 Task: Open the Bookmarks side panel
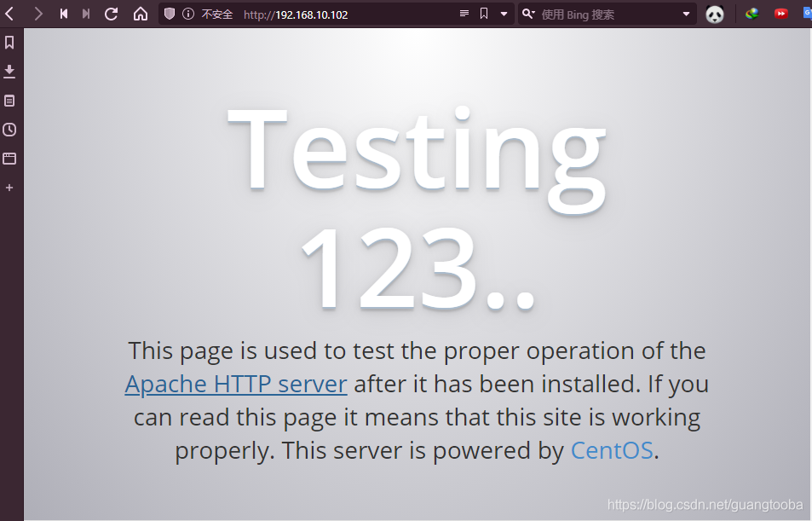(x=9, y=43)
